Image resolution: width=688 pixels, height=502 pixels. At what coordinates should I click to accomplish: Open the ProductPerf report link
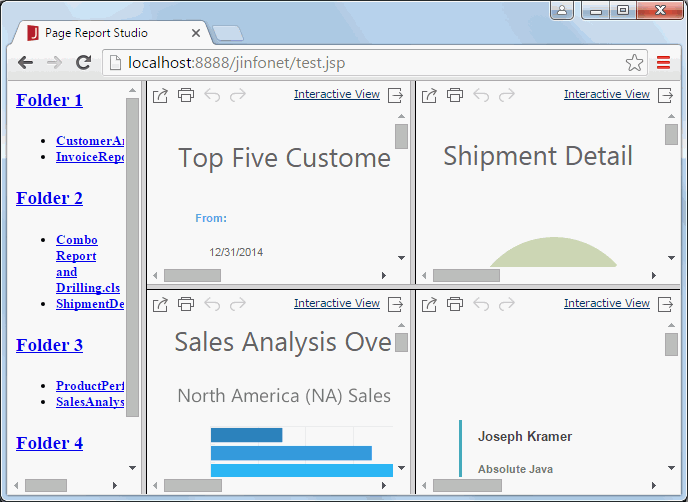pos(90,385)
